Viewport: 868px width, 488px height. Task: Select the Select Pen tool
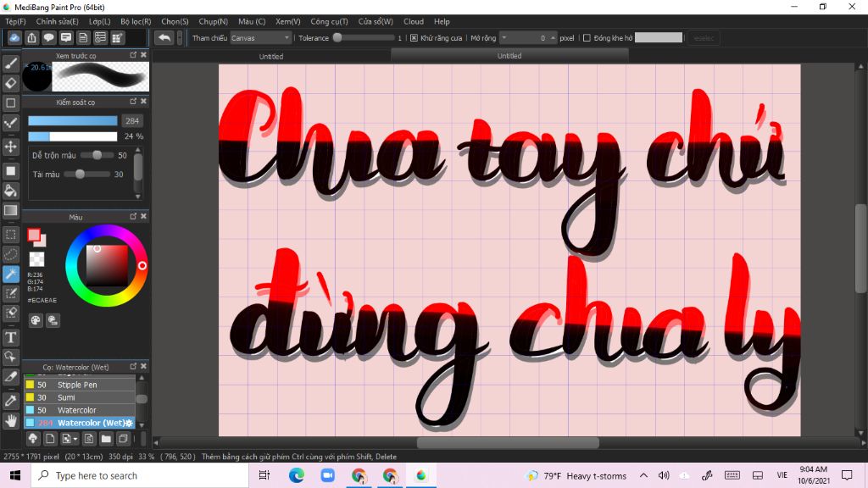(x=10, y=293)
